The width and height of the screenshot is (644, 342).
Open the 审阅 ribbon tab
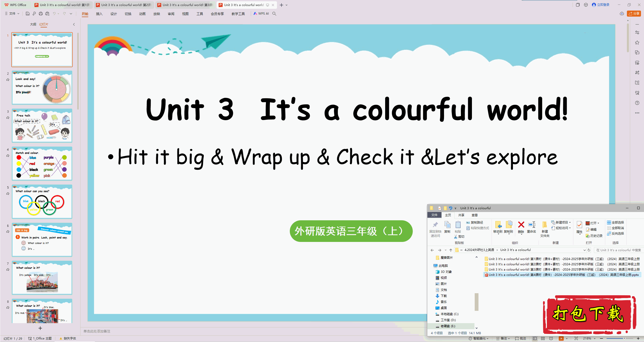point(171,14)
